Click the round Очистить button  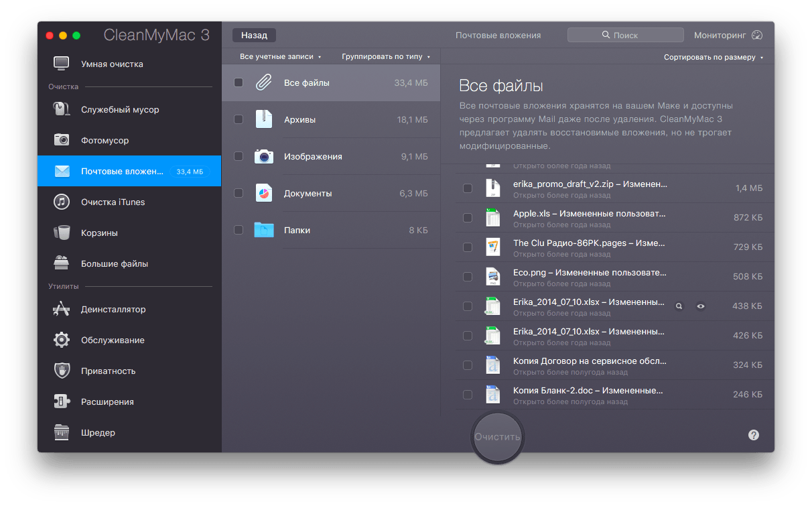[497, 437]
